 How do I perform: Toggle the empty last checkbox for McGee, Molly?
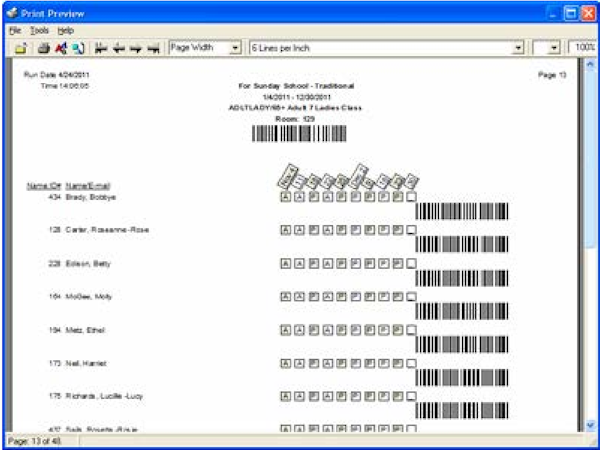coord(411,297)
